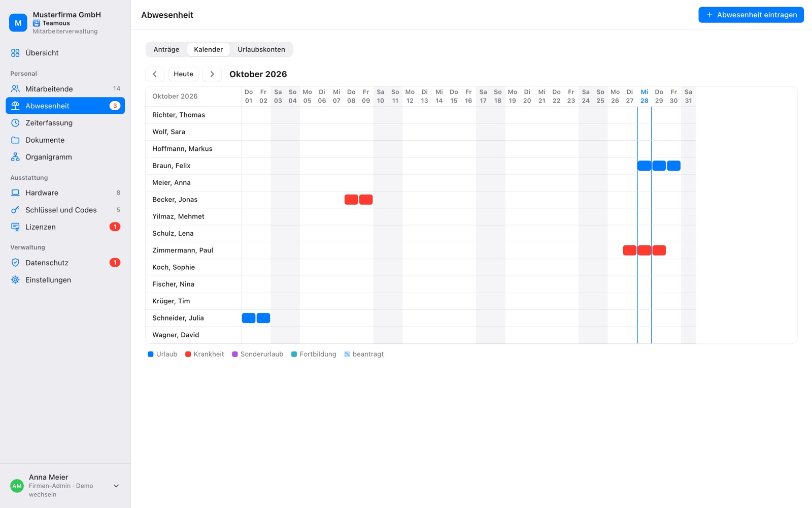Click the Musterfirma M logo

(18, 23)
